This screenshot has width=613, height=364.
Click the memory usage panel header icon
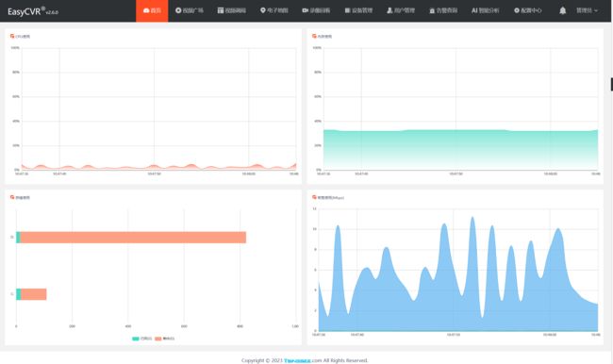(314, 36)
